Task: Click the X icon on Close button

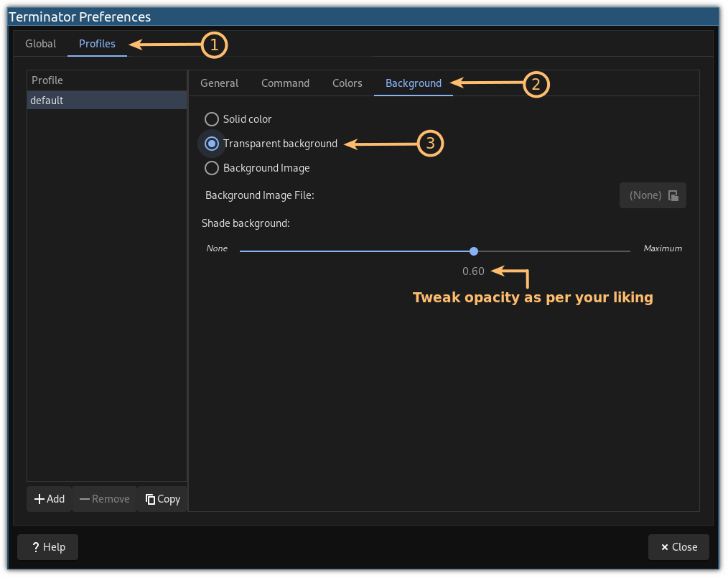Action: 665,547
